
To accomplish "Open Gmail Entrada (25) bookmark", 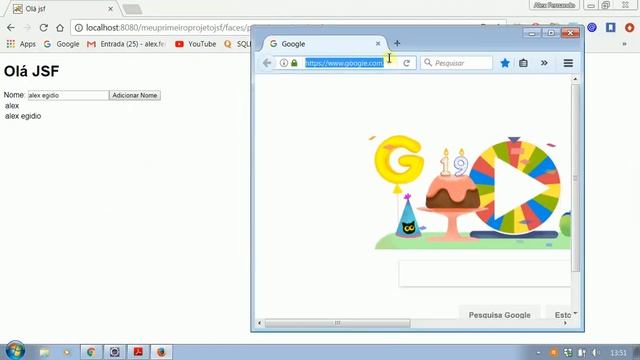I will pyautogui.click(x=126, y=44).
